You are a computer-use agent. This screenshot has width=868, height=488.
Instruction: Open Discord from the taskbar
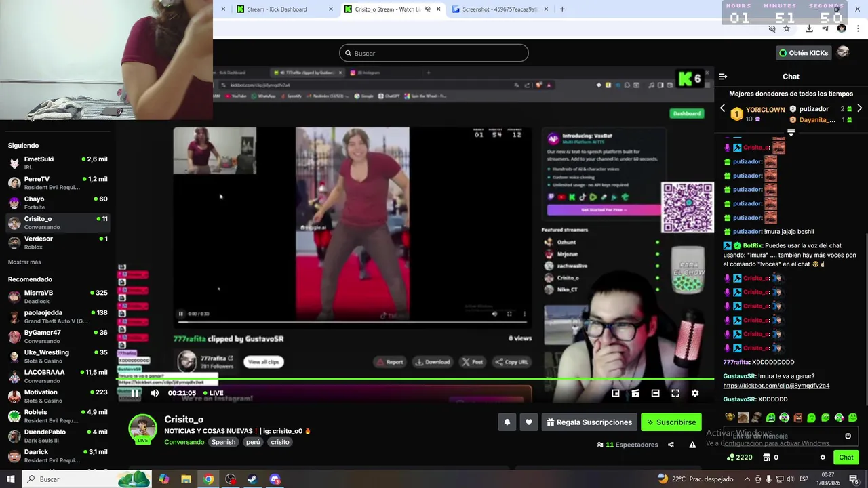(275, 479)
